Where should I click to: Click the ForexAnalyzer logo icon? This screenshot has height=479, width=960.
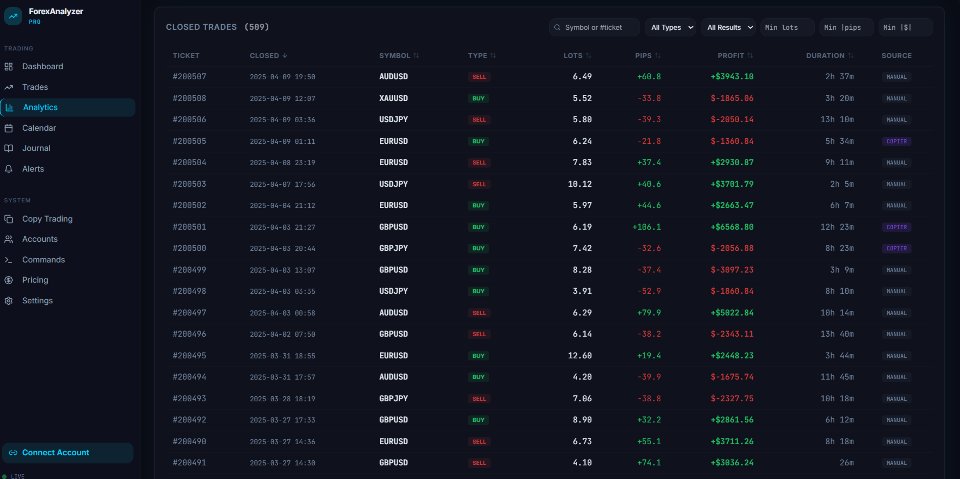pyautogui.click(x=13, y=16)
